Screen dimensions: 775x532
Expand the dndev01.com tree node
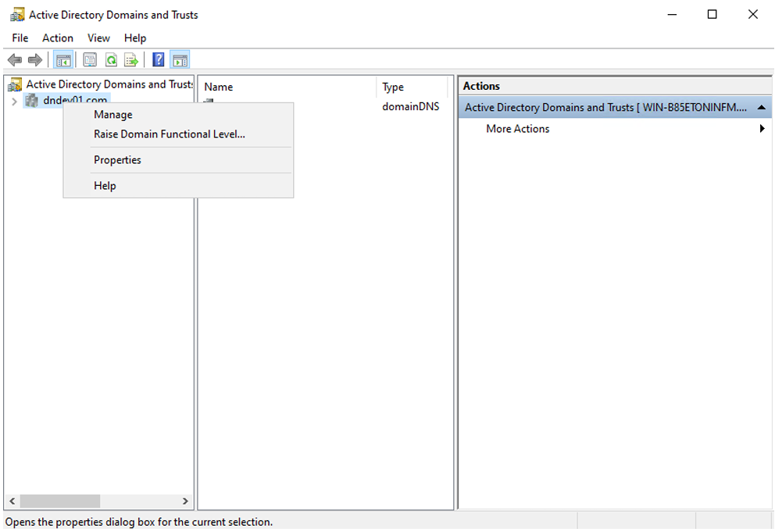coord(14,102)
